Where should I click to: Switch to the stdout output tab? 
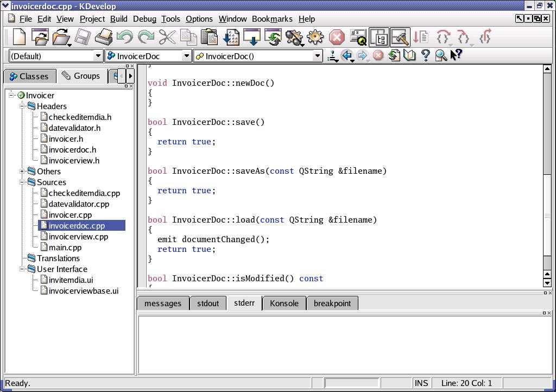(x=208, y=304)
